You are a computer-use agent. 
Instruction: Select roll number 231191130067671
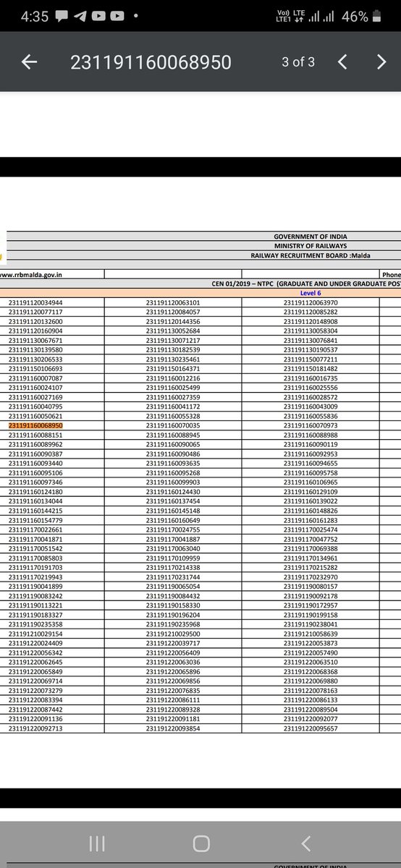click(35, 340)
